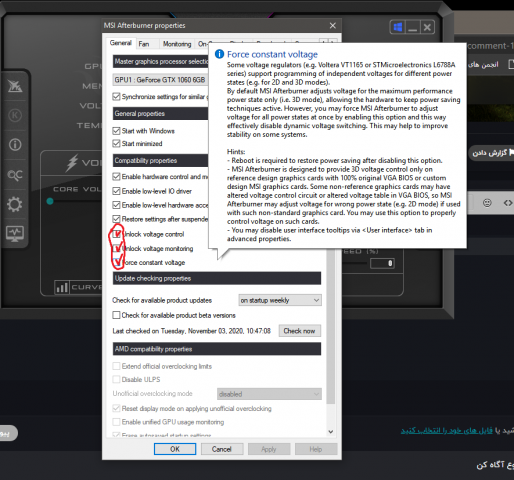Click the properties dialog vertical scrollbar
The height and width of the screenshot is (480, 514).
pyautogui.click(x=331, y=327)
